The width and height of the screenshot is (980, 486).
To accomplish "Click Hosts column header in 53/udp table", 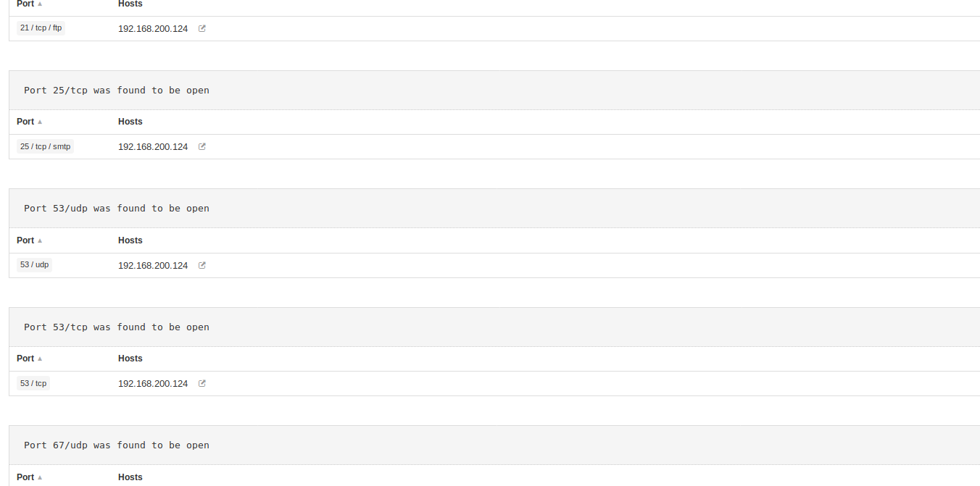I will pos(130,240).
